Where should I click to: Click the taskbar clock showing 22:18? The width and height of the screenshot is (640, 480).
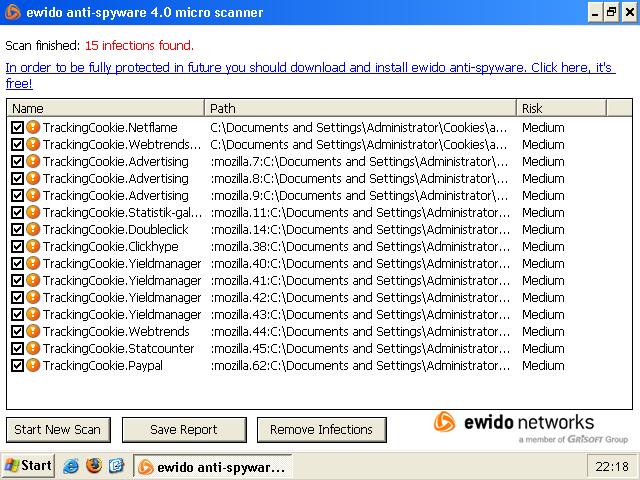point(612,466)
